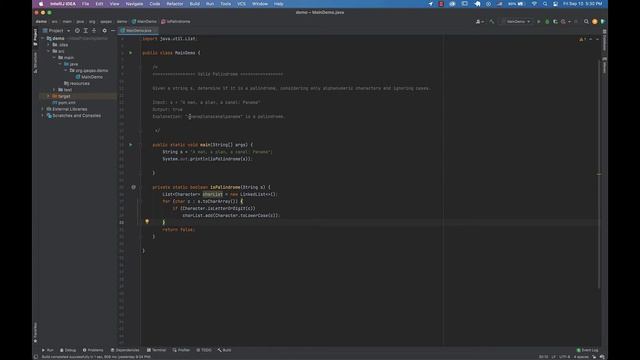This screenshot has height=360, width=640.
Task: Open the Navigate menu
Action: coord(134,4)
